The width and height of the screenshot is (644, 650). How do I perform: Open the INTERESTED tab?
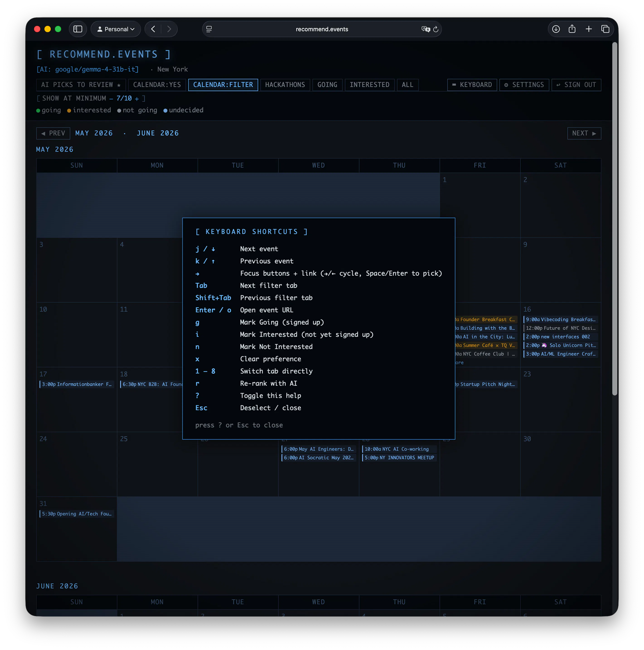pos(369,85)
